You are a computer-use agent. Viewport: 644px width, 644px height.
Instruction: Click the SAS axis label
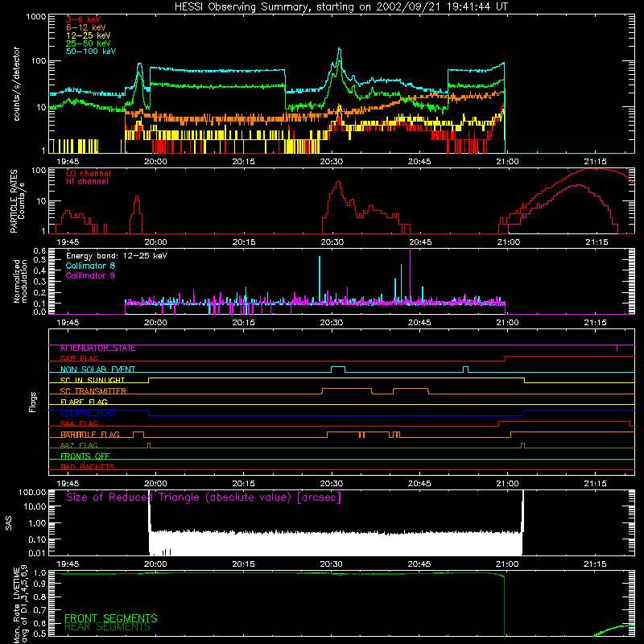9,523
